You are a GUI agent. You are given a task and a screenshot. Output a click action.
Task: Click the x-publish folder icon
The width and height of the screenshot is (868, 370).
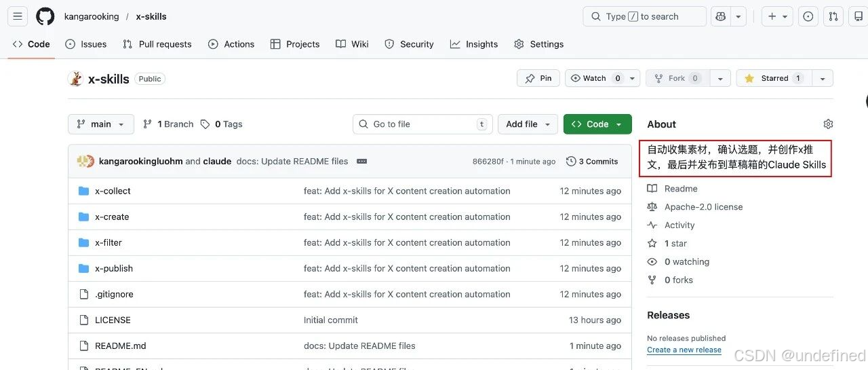84,268
